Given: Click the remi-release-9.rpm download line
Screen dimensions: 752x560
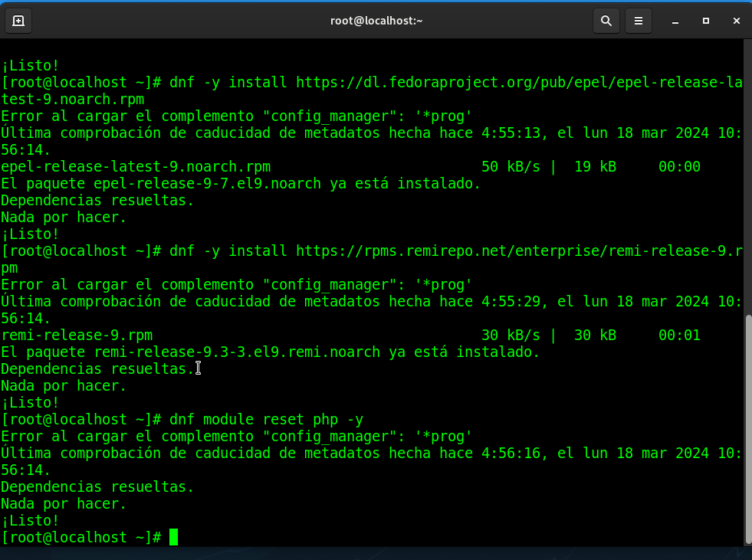Looking at the screenshot, I should pos(77,335).
